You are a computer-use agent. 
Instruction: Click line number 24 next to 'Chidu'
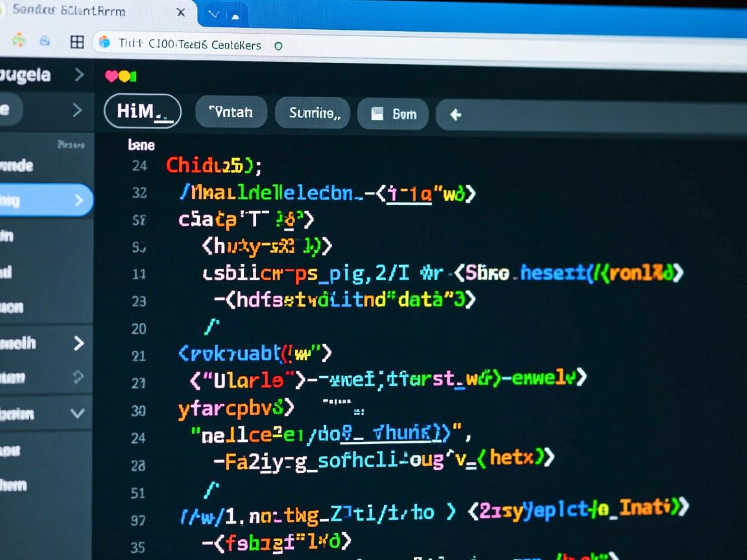click(139, 165)
